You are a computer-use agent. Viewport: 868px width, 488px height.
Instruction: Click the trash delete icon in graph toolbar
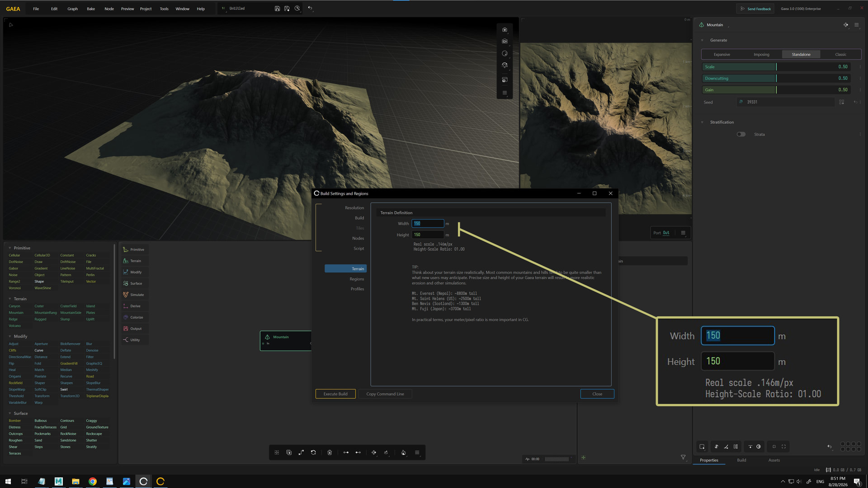click(x=330, y=452)
